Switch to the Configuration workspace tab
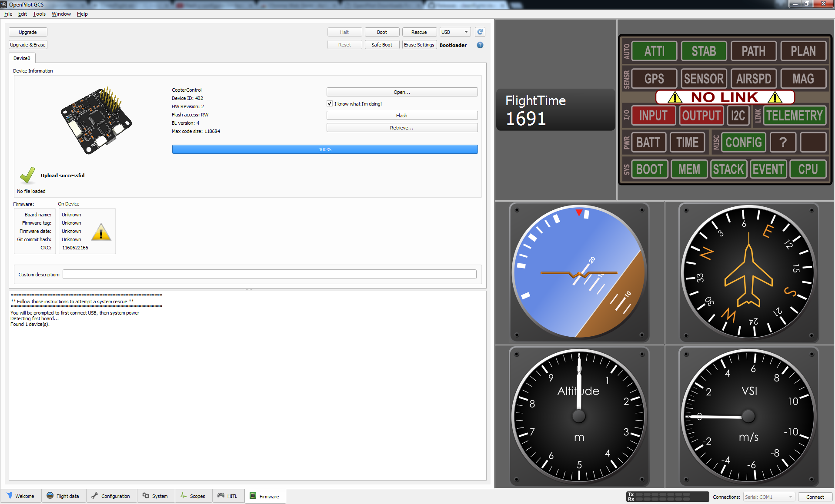Viewport: 835px width, 504px height. (x=111, y=496)
